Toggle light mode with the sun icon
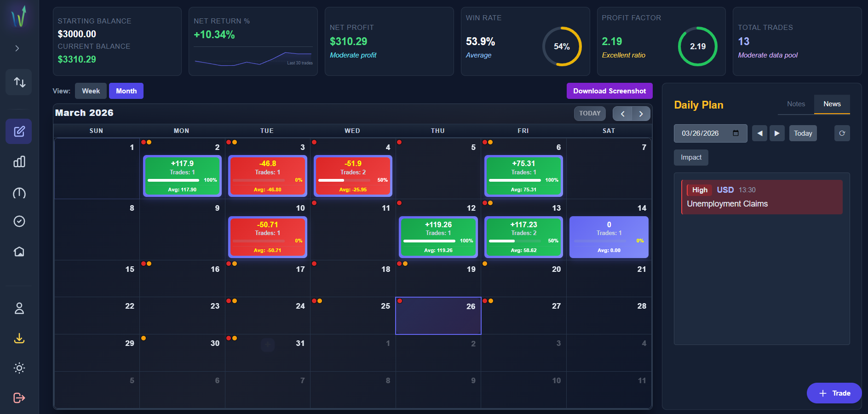 tap(19, 368)
